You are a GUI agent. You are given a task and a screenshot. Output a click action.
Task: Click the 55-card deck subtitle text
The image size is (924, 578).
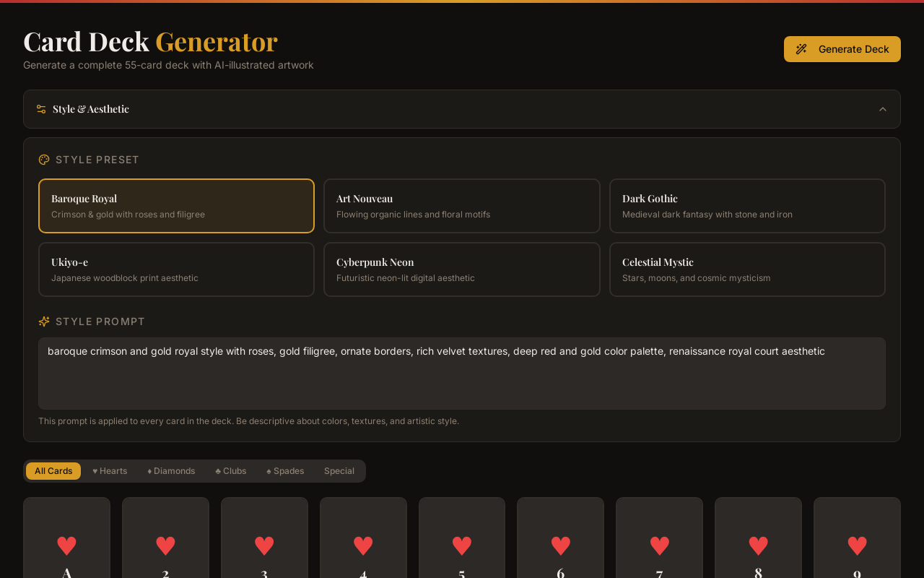coord(168,65)
